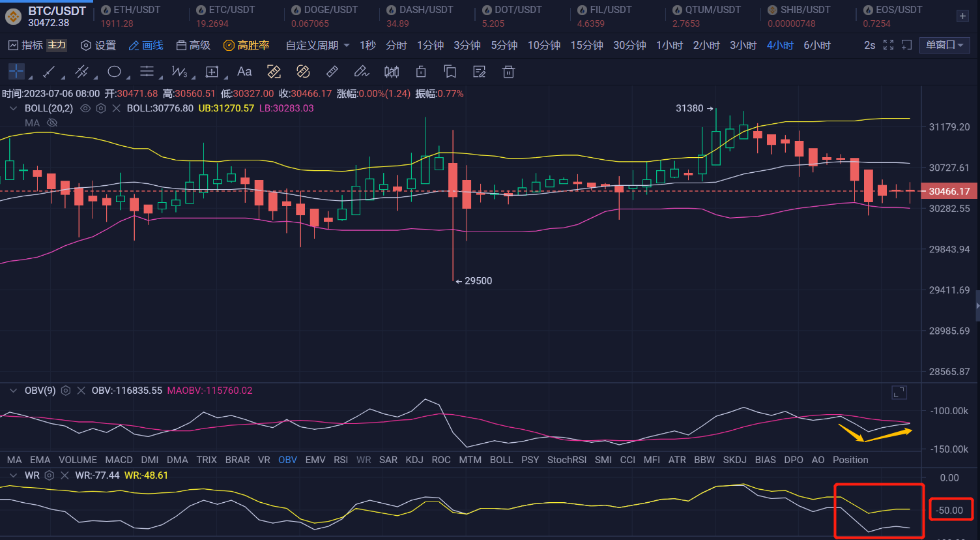
Task: Open 设置 settings
Action: 98,45
